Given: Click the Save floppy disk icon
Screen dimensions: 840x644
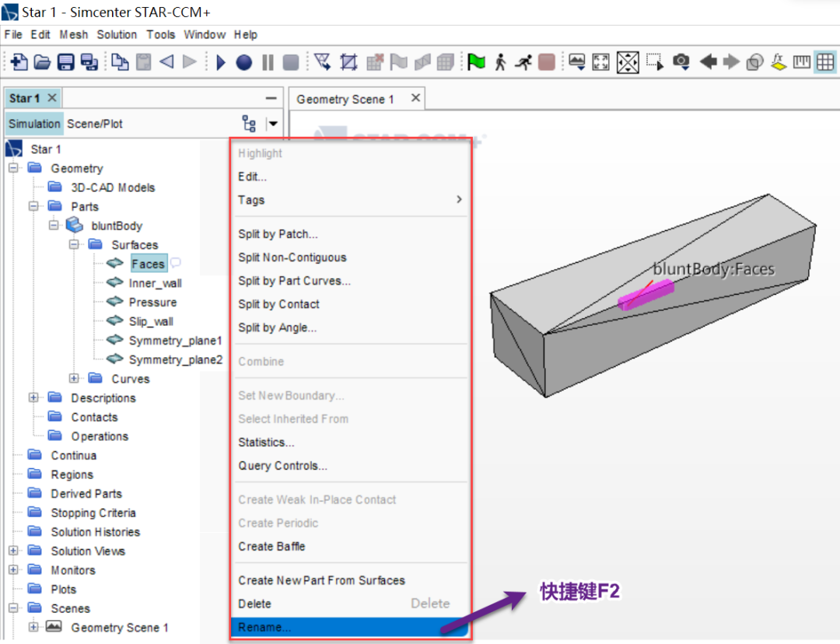Looking at the screenshot, I should coord(65,62).
